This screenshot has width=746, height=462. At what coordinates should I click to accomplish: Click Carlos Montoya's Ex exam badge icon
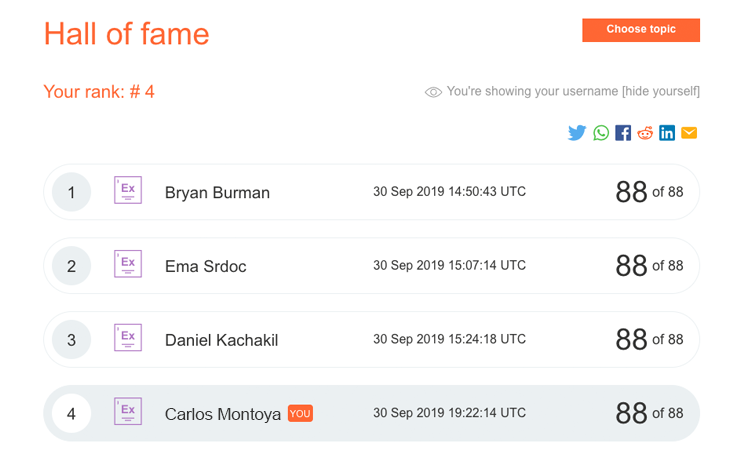pyautogui.click(x=128, y=413)
